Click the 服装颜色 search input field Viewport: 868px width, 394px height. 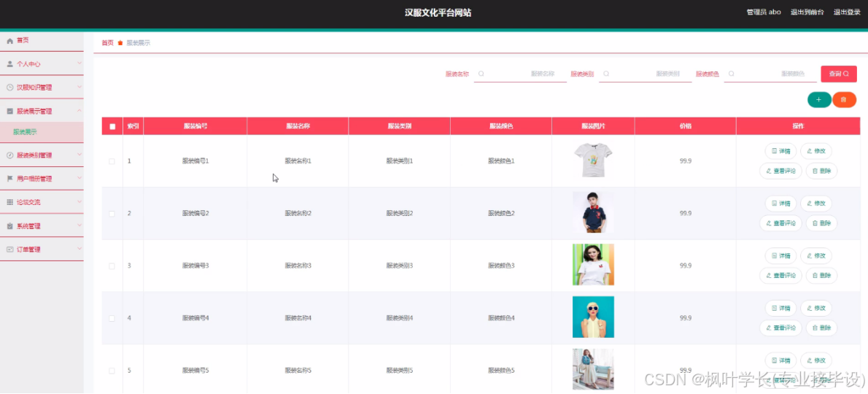[x=770, y=74]
